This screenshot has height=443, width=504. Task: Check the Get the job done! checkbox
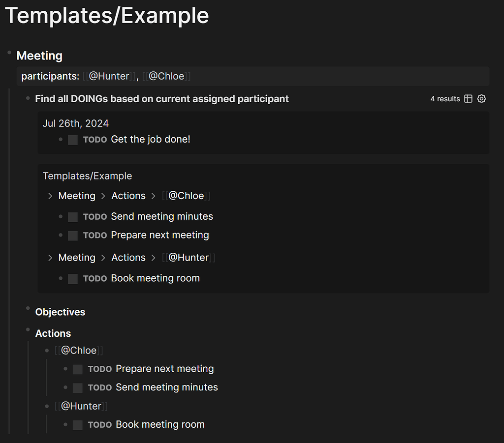point(73,140)
